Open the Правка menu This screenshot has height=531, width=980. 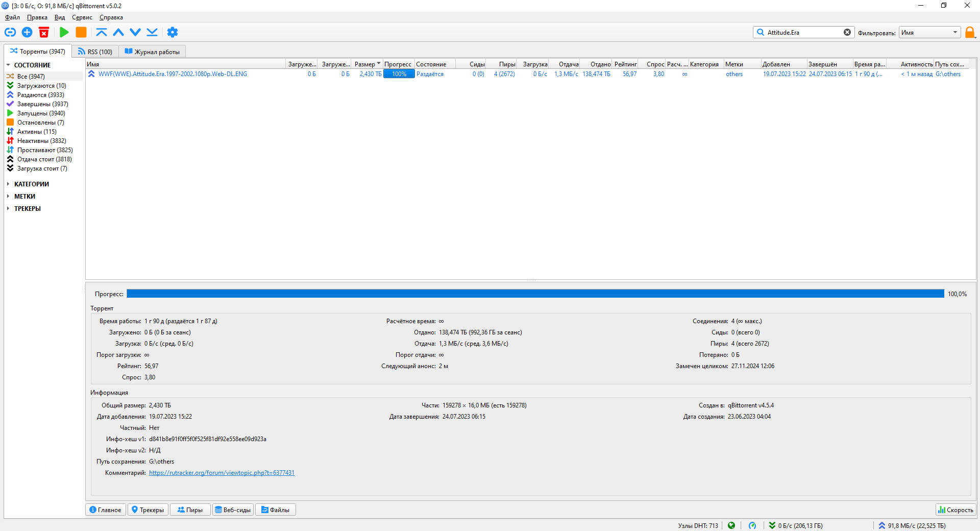click(37, 17)
